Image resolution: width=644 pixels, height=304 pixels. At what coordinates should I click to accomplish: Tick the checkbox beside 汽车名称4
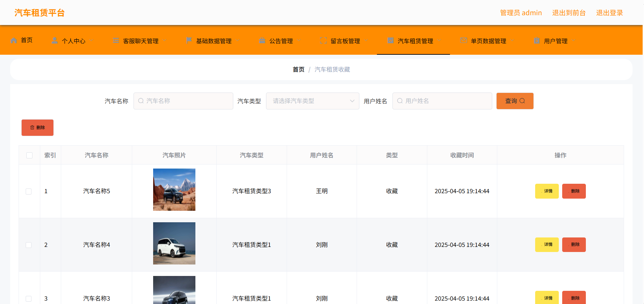coord(29,245)
